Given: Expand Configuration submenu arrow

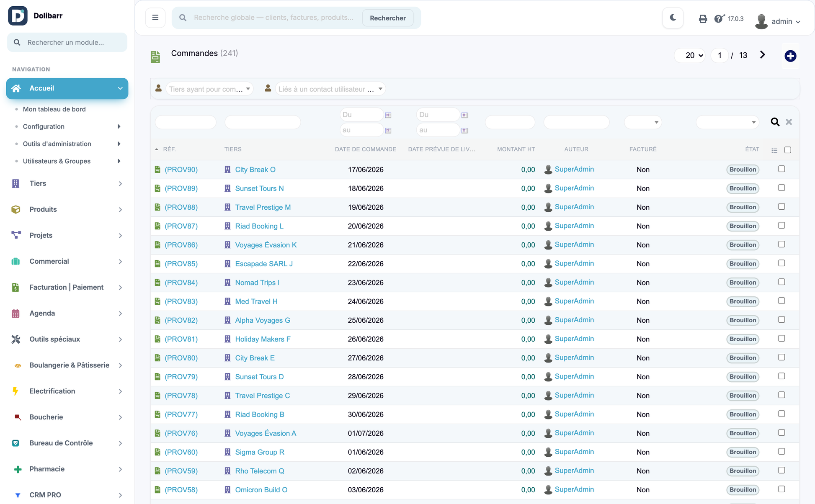Looking at the screenshot, I should [119, 126].
